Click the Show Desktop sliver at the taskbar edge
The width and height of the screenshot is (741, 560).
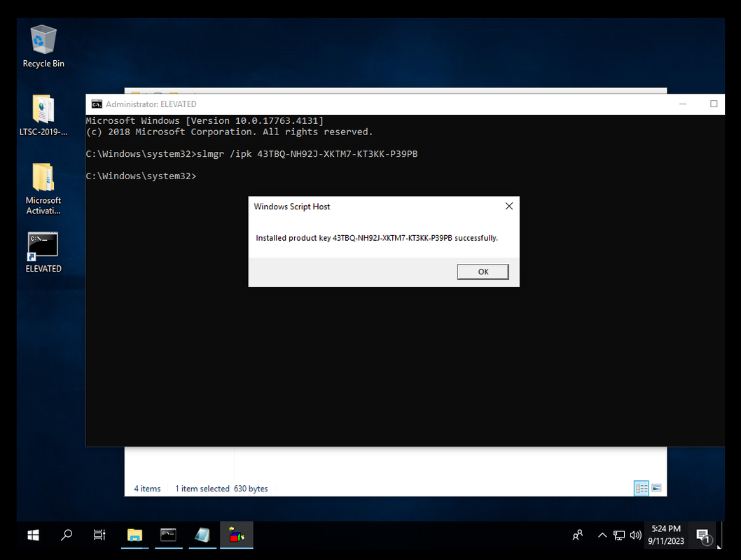pos(722,535)
